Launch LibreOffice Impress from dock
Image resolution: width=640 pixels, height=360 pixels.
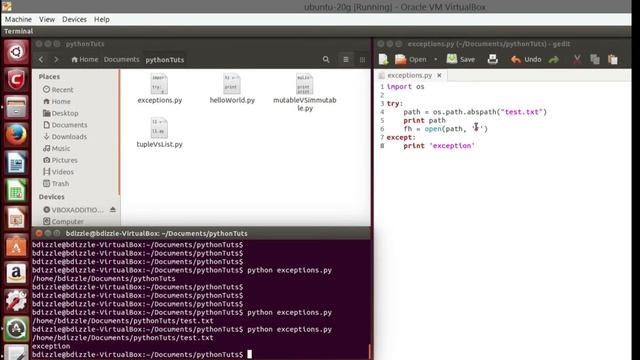16,218
